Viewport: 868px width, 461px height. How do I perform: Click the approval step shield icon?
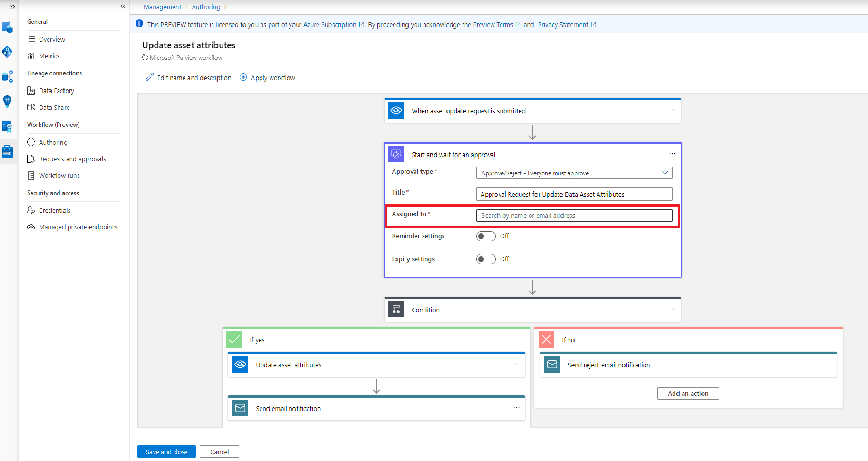[397, 154]
